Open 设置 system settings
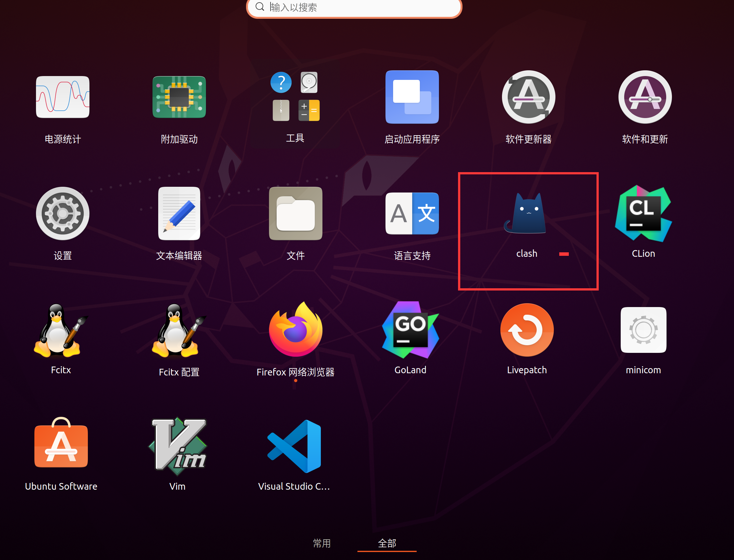Image resolution: width=734 pixels, height=560 pixels. [x=63, y=213]
